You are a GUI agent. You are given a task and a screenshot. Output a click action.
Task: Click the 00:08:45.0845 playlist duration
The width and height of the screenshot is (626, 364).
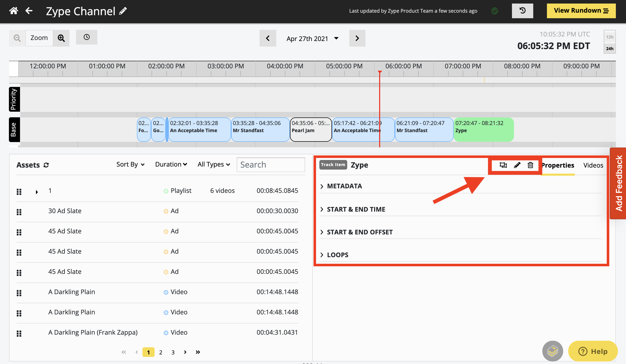click(x=277, y=191)
